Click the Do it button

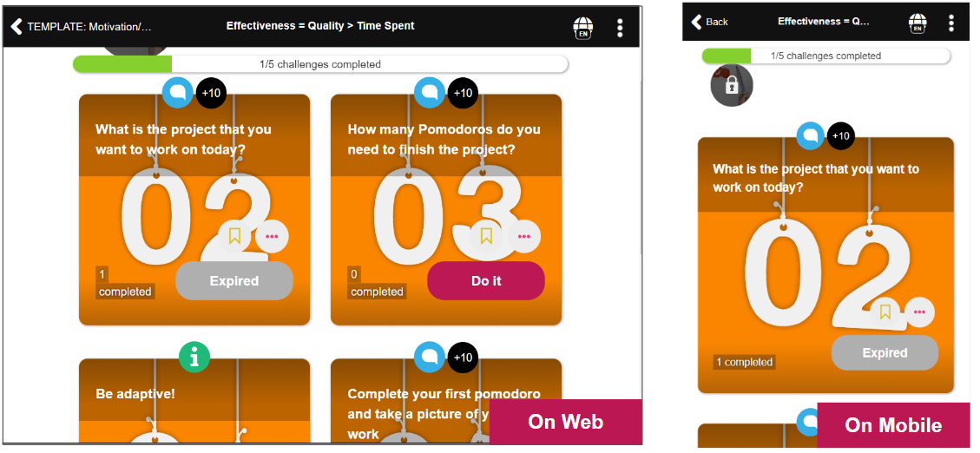click(486, 281)
